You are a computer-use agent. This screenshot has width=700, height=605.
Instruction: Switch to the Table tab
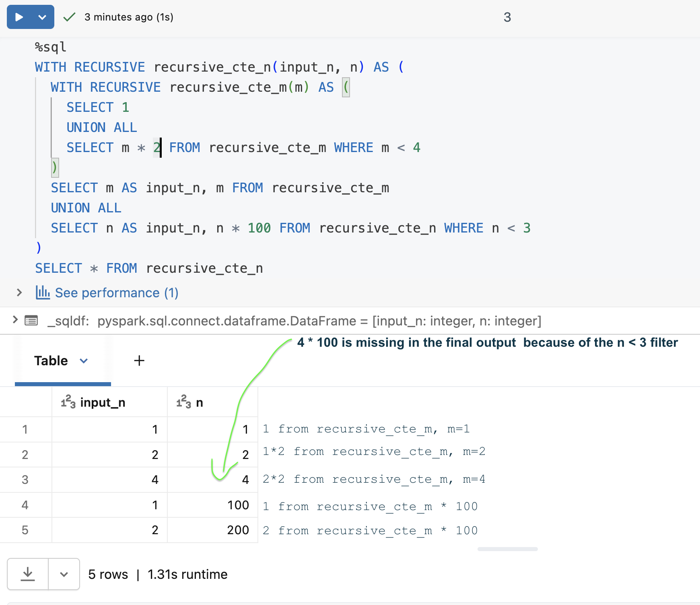click(51, 360)
